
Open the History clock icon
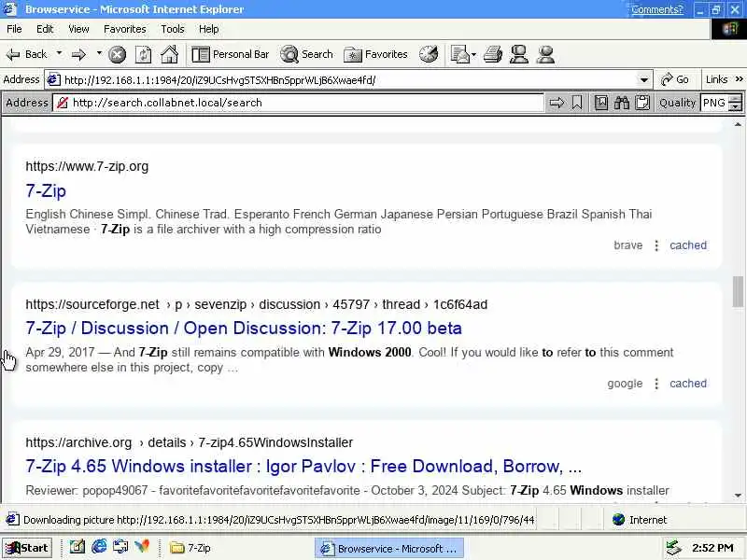pyautogui.click(x=429, y=54)
